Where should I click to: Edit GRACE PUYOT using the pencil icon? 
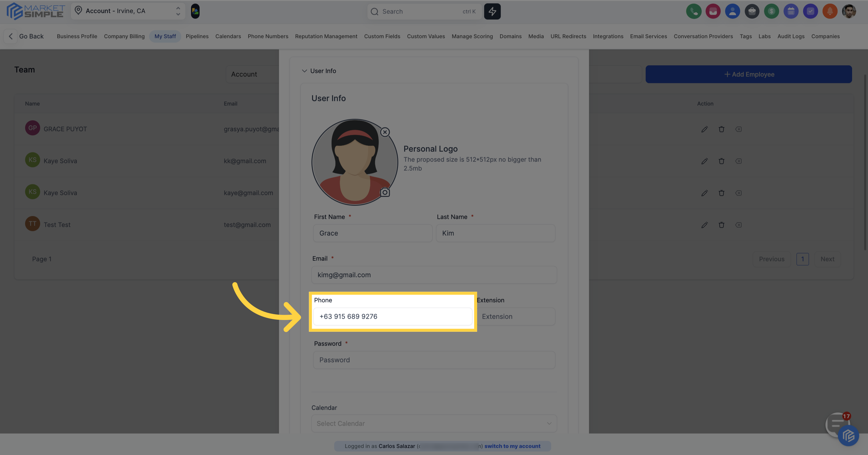pos(704,129)
